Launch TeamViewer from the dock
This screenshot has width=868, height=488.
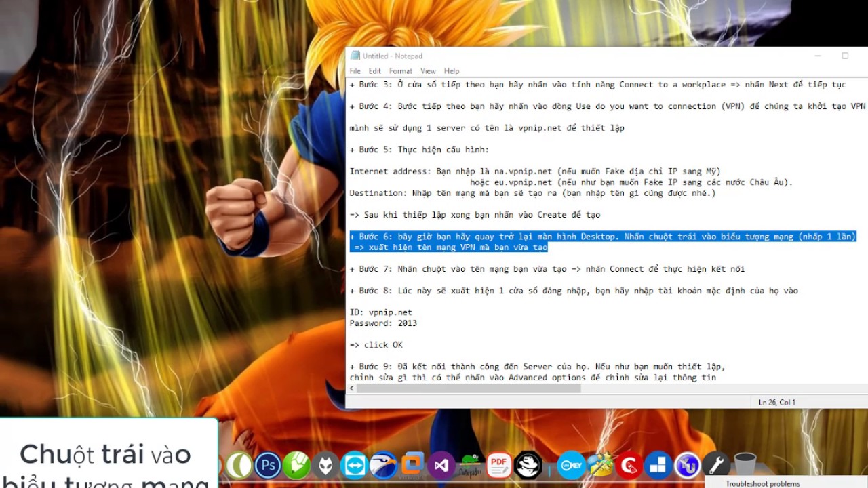[354, 466]
